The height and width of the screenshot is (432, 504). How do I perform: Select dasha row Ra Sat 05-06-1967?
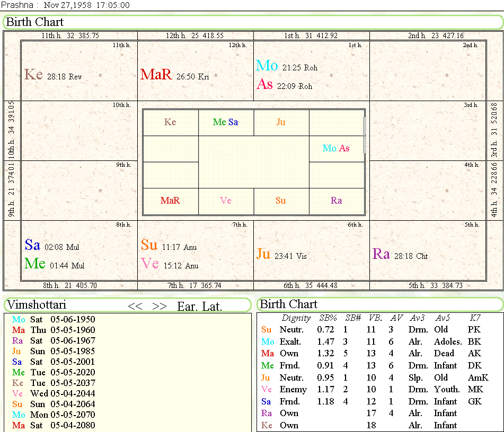pos(54,341)
